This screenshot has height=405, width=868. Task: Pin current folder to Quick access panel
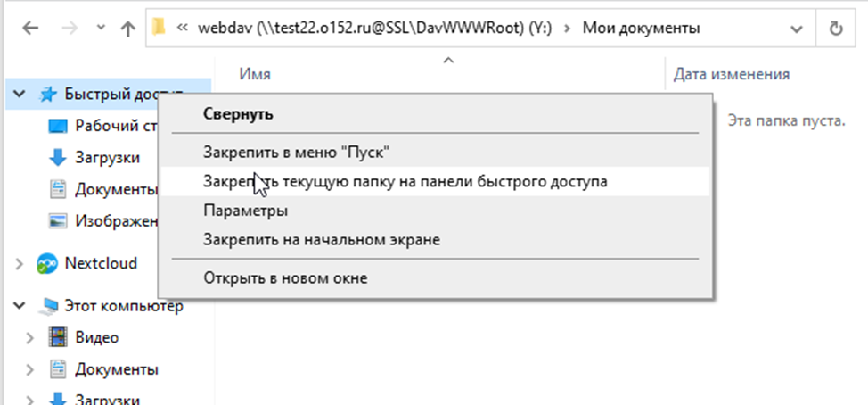405,181
